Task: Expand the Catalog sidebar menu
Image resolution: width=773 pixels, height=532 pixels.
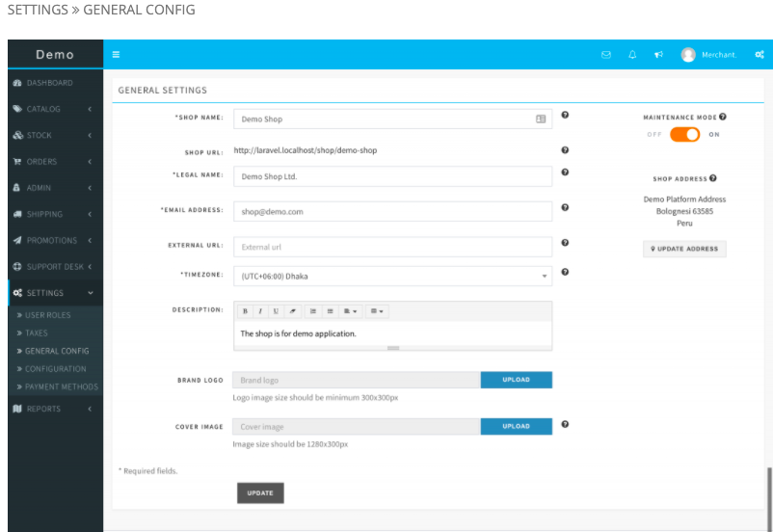Action: [x=55, y=109]
